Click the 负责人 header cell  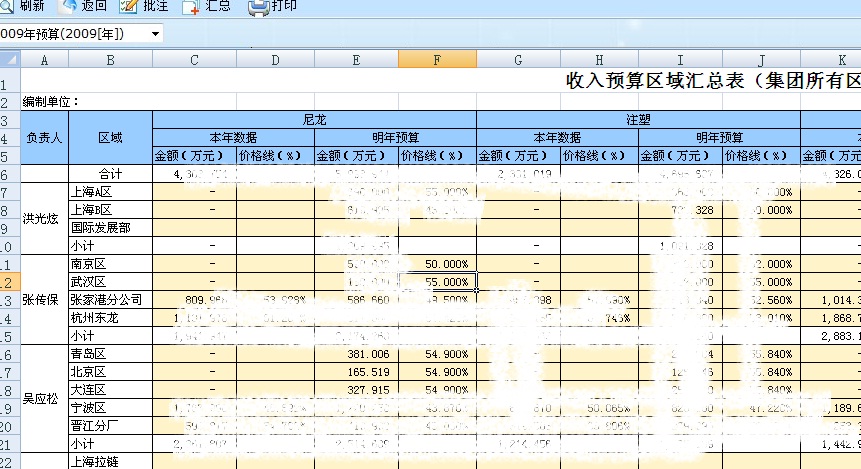point(44,138)
